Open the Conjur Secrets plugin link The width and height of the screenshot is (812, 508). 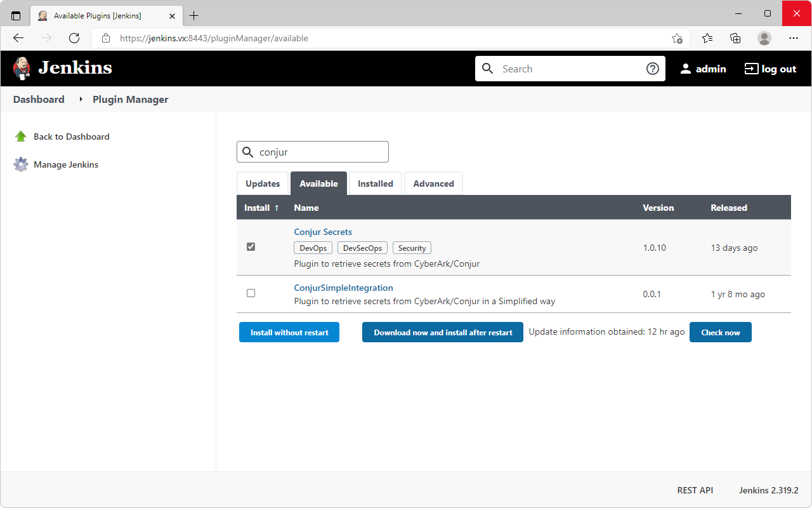pos(323,232)
